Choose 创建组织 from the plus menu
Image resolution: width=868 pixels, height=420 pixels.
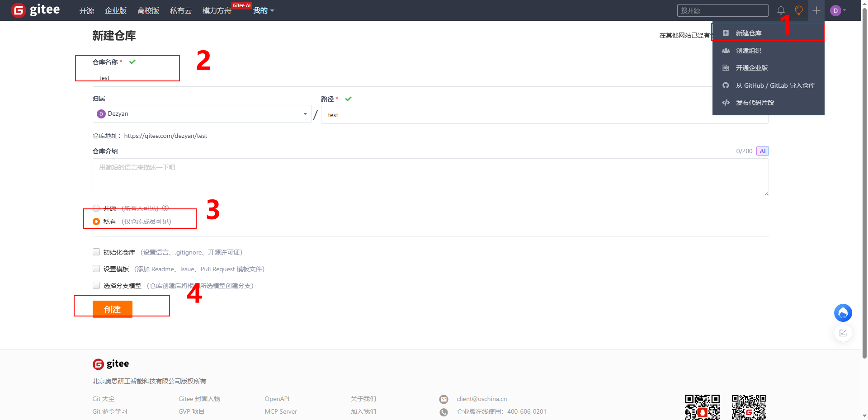pyautogui.click(x=768, y=51)
